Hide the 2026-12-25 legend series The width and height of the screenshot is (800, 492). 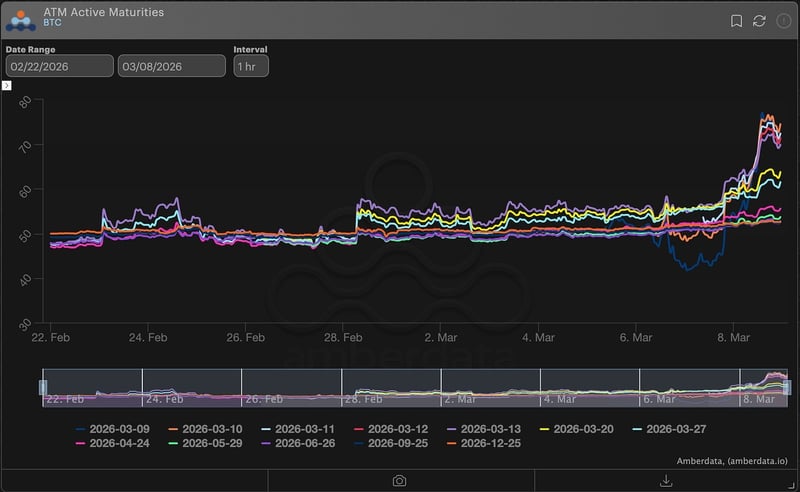pos(484,444)
